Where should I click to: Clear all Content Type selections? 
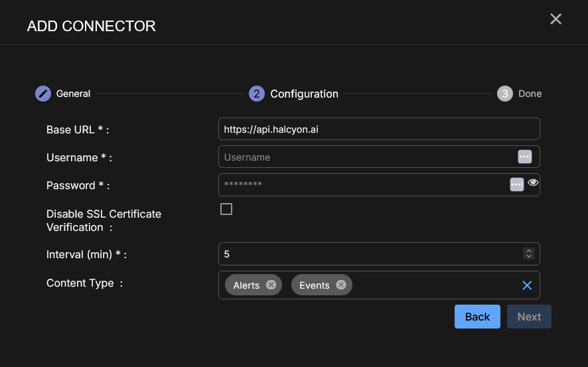point(527,285)
